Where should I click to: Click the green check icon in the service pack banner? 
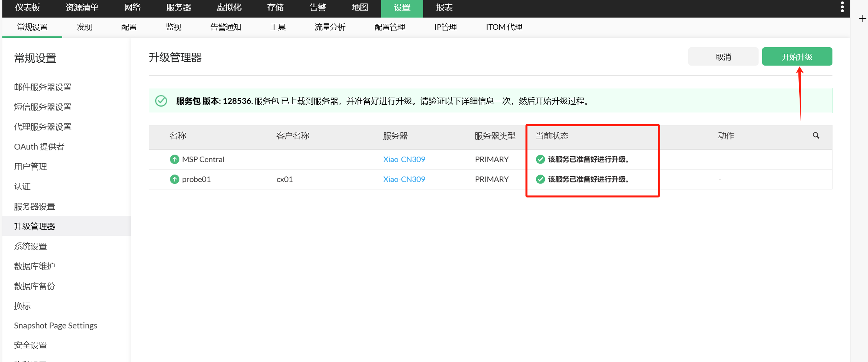161,101
